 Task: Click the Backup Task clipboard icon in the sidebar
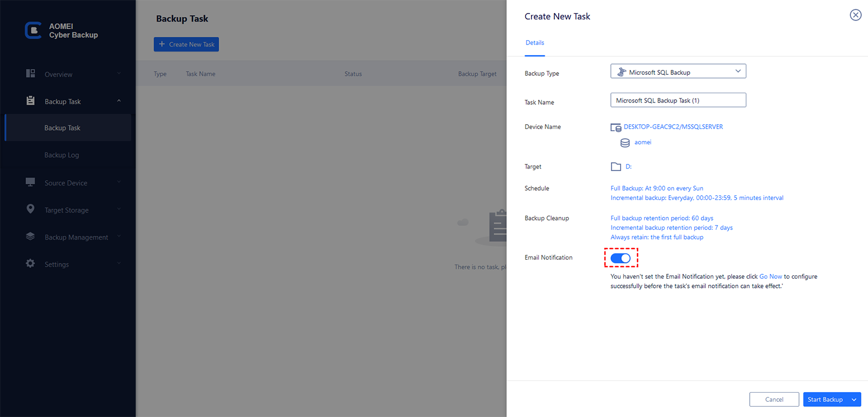(30, 100)
